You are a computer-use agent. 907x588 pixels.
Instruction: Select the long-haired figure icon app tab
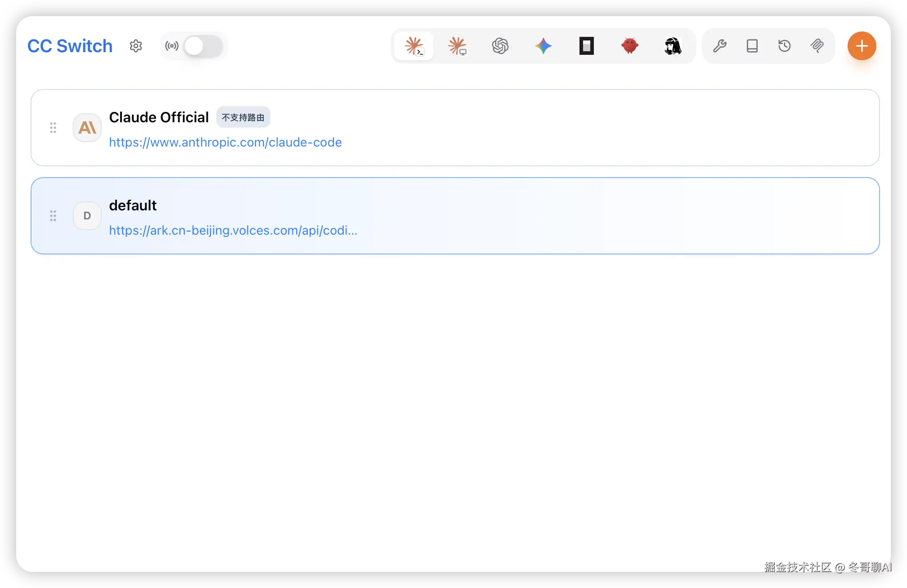click(673, 46)
